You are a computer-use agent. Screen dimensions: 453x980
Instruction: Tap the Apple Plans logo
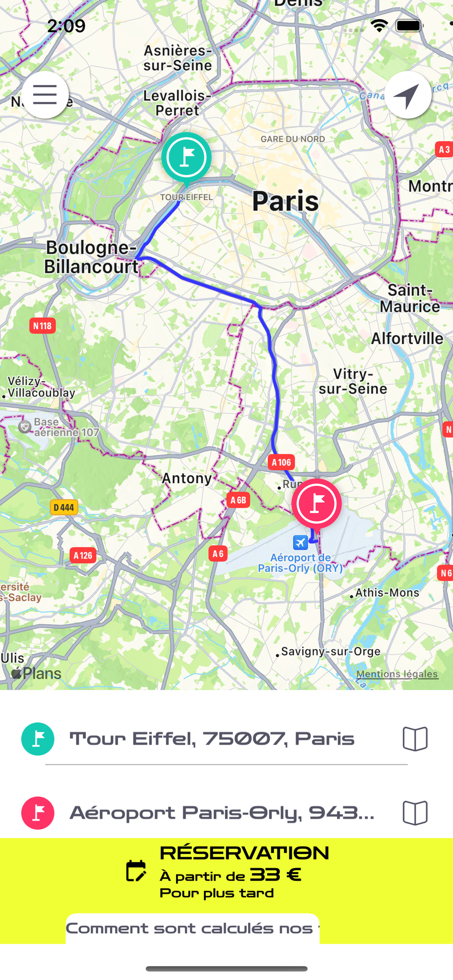click(x=37, y=673)
